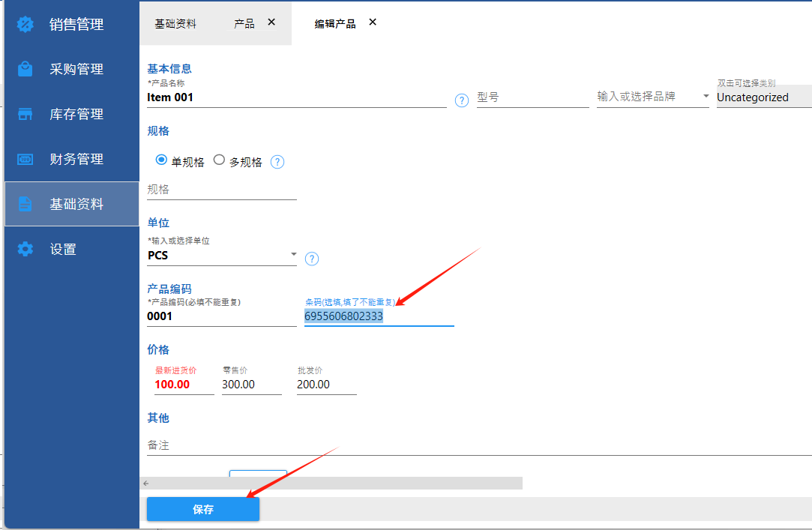
Task: Open the PCS unit dropdown arrow
Action: pos(293,255)
